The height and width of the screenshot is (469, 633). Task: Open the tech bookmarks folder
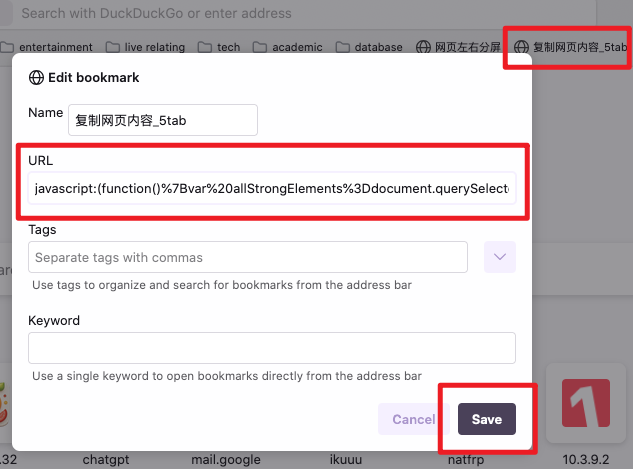click(x=219, y=47)
